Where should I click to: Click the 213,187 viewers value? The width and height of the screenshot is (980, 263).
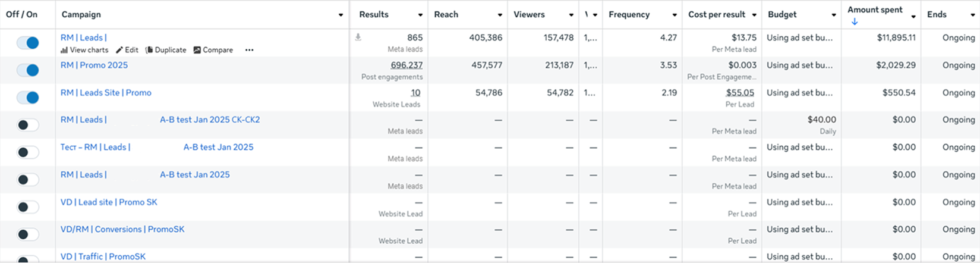(559, 65)
